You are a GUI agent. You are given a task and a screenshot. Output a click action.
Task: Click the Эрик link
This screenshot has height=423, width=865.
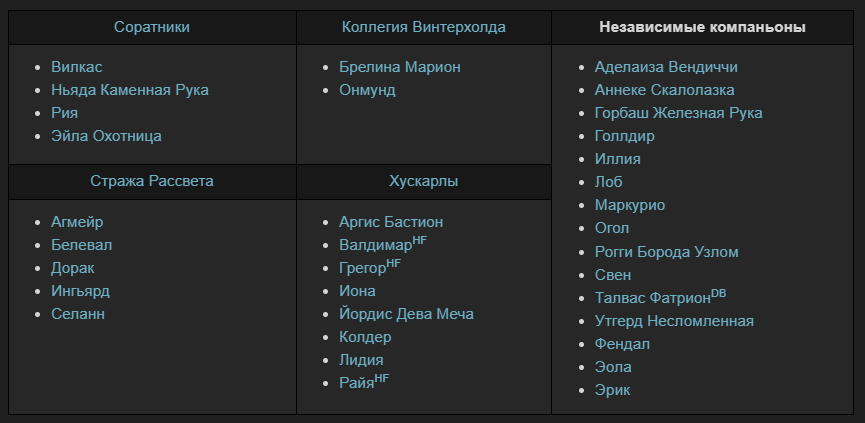[612, 390]
